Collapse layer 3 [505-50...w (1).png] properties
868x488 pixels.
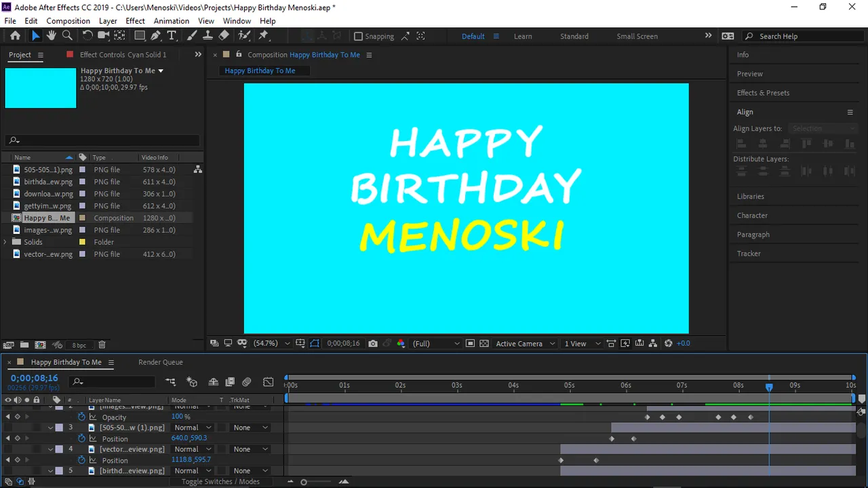(x=50, y=428)
